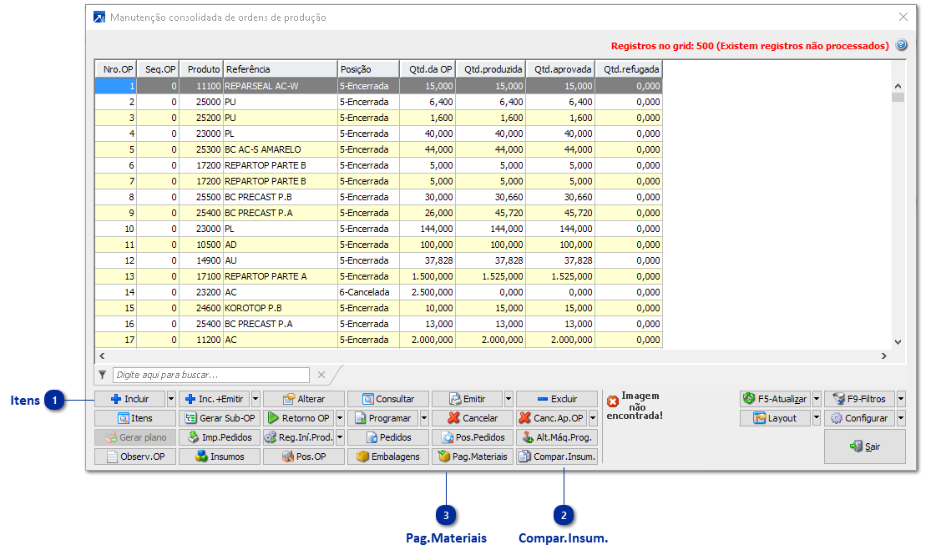Exit using the Sair button
Image resolution: width=936 pixels, height=560 pixels.
click(x=864, y=446)
